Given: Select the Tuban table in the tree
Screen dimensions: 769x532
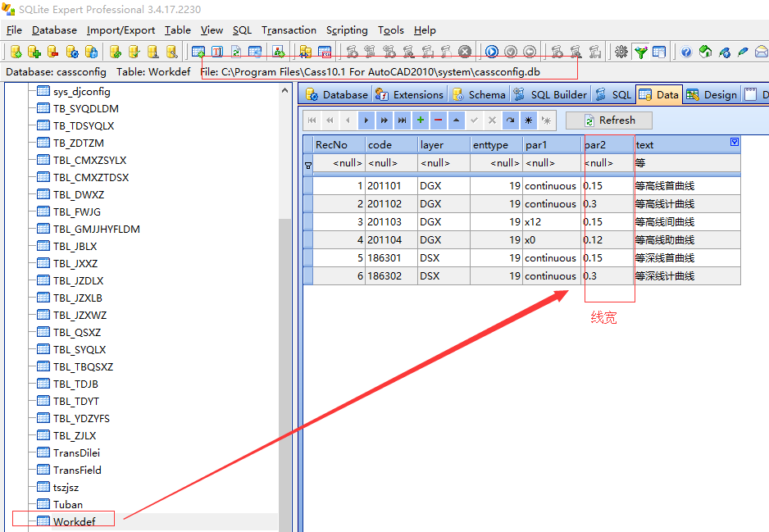Looking at the screenshot, I should click(x=68, y=504).
